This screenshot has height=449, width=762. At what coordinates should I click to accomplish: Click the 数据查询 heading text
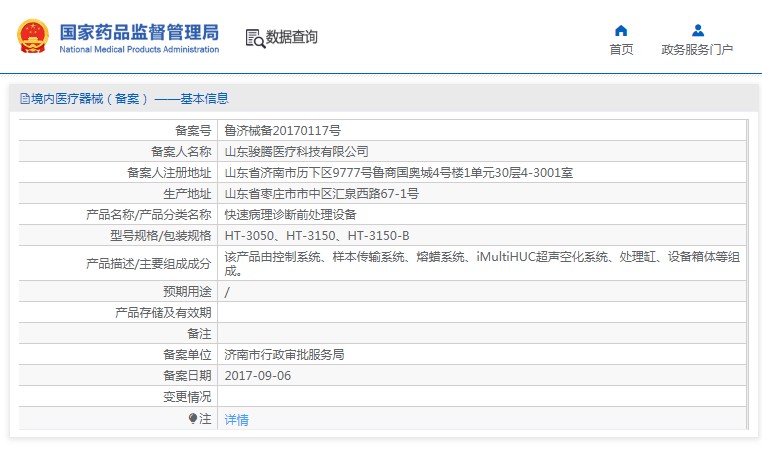292,38
